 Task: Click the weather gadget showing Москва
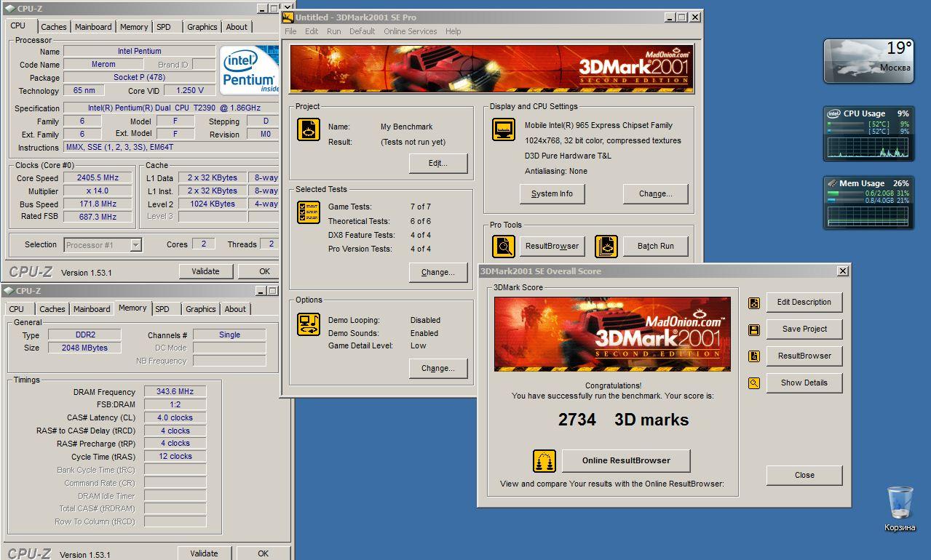click(x=868, y=61)
